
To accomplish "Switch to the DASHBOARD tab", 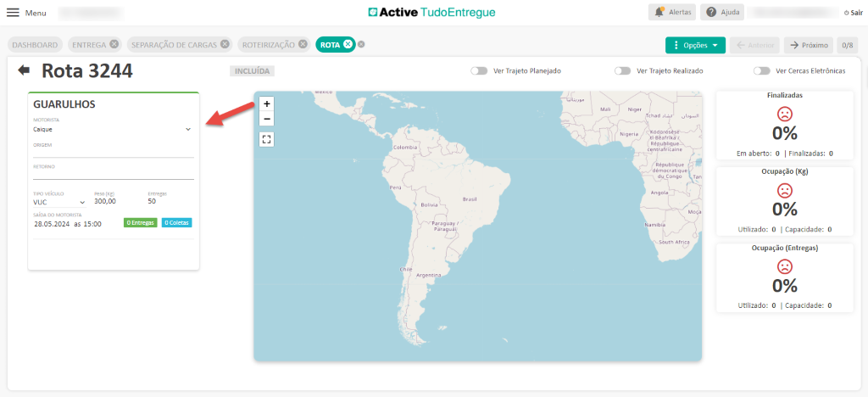I will click(x=35, y=45).
